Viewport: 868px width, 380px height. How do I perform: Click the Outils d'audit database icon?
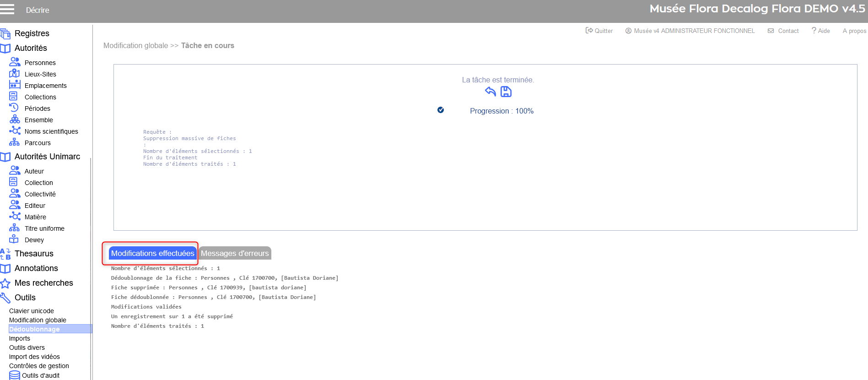(15, 375)
